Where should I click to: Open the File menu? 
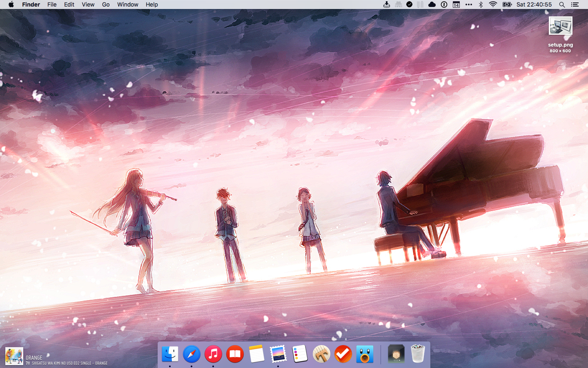click(52, 4)
